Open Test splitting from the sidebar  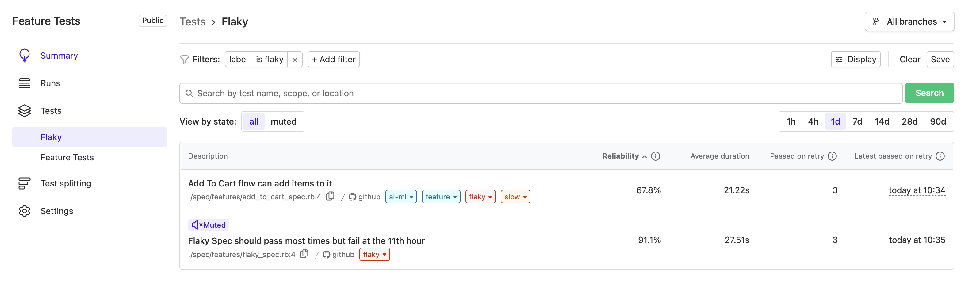point(66,183)
